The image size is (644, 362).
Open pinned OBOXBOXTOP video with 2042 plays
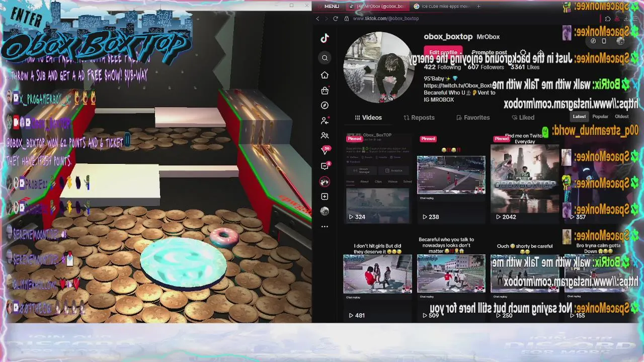525,178
